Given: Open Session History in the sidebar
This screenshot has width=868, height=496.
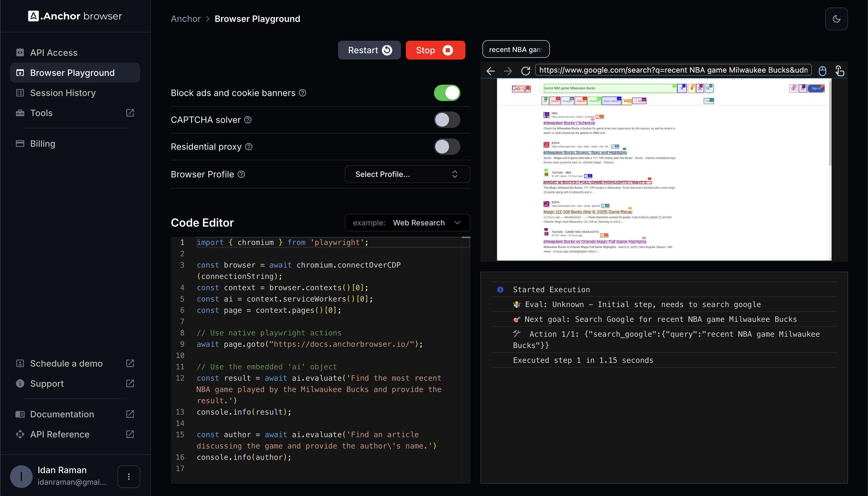Looking at the screenshot, I should pos(63,93).
